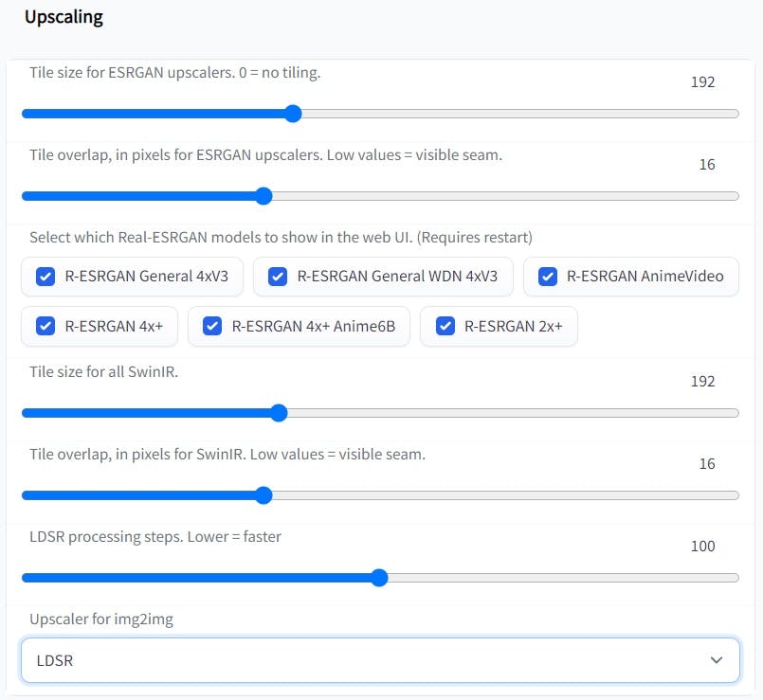Click the SwinIR tile size slider handle

(x=279, y=413)
